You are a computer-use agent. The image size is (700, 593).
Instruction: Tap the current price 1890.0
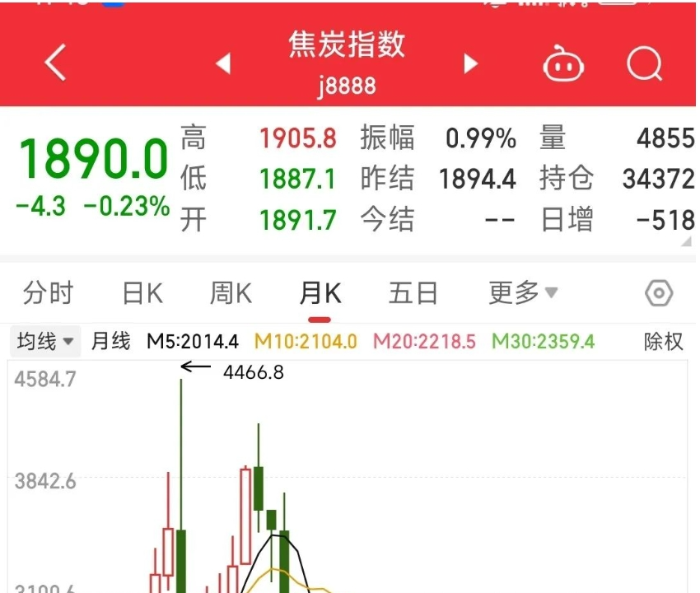tap(93, 157)
